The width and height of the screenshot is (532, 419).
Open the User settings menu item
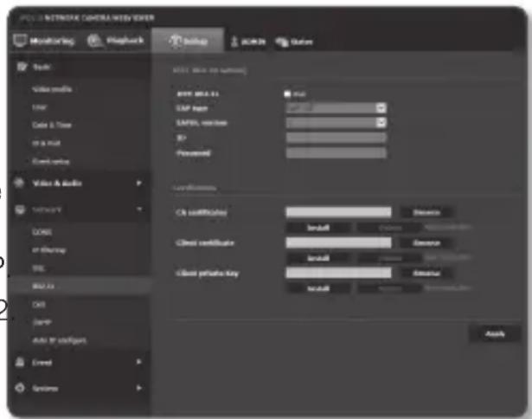pyautogui.click(x=39, y=107)
